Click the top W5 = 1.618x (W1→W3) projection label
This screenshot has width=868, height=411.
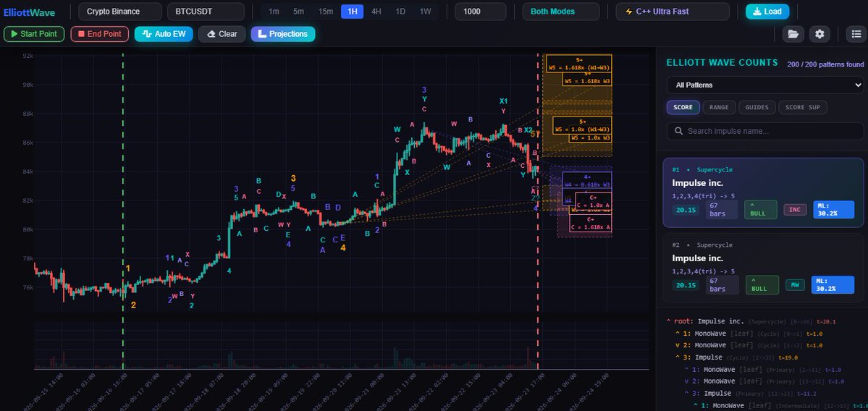pos(579,64)
